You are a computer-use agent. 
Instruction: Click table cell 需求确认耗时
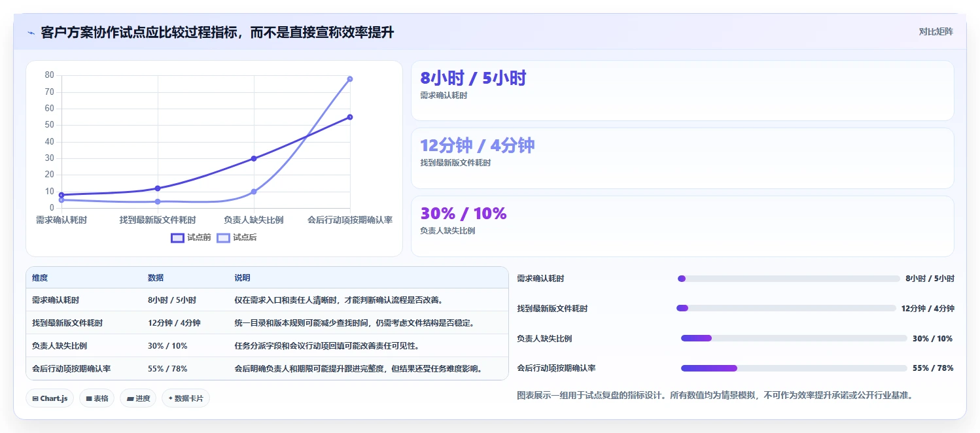[56, 300]
